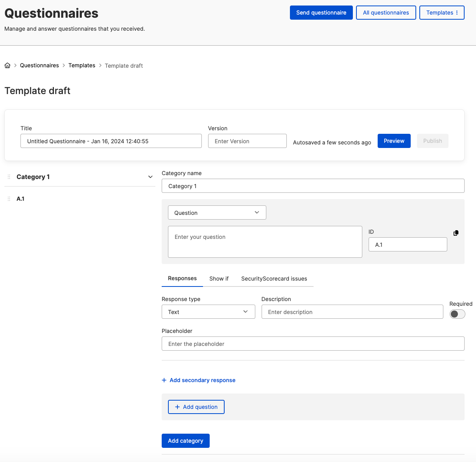Collapse Category 1 using its chevron
The height and width of the screenshot is (462, 476).
pos(150,177)
